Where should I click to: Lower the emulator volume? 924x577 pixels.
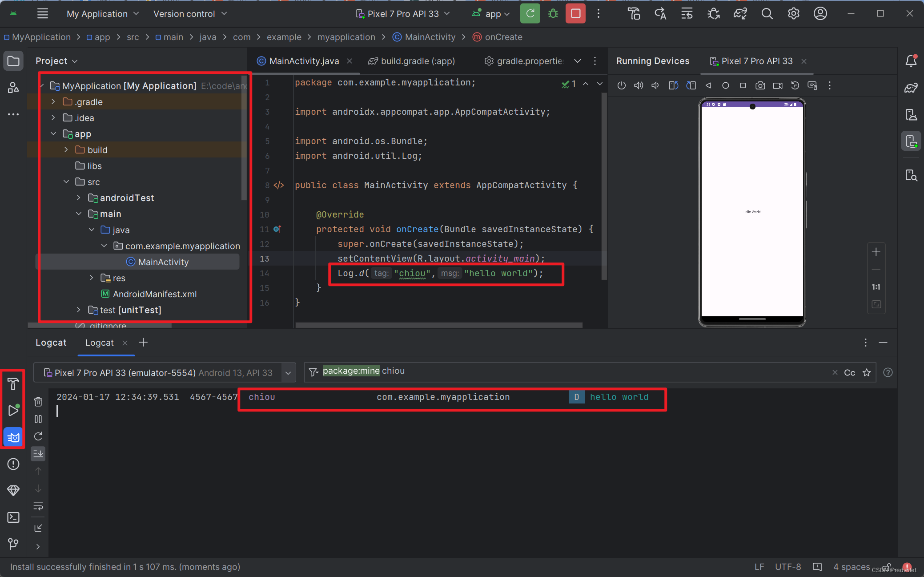tap(655, 85)
